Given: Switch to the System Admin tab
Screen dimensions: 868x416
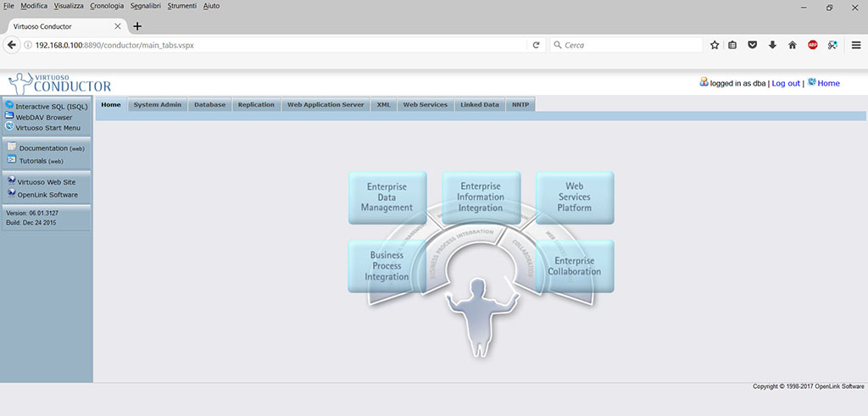Looking at the screenshot, I should (x=157, y=104).
